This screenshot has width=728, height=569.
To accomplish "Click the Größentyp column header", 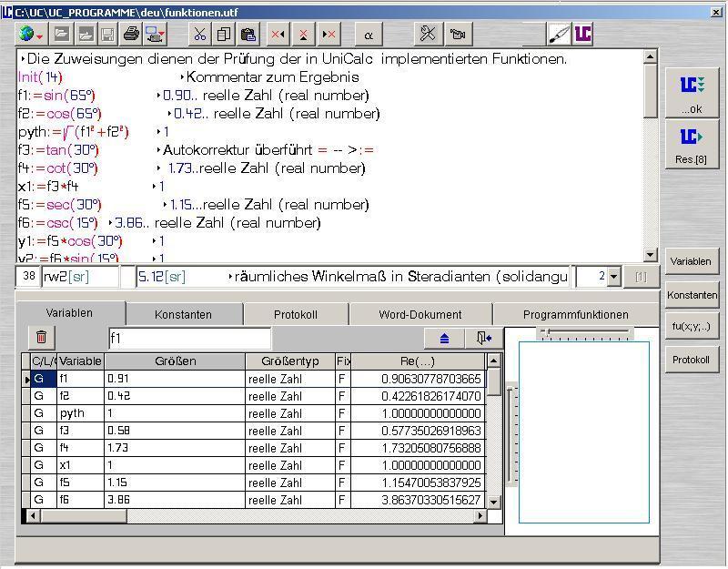I will (x=289, y=361).
